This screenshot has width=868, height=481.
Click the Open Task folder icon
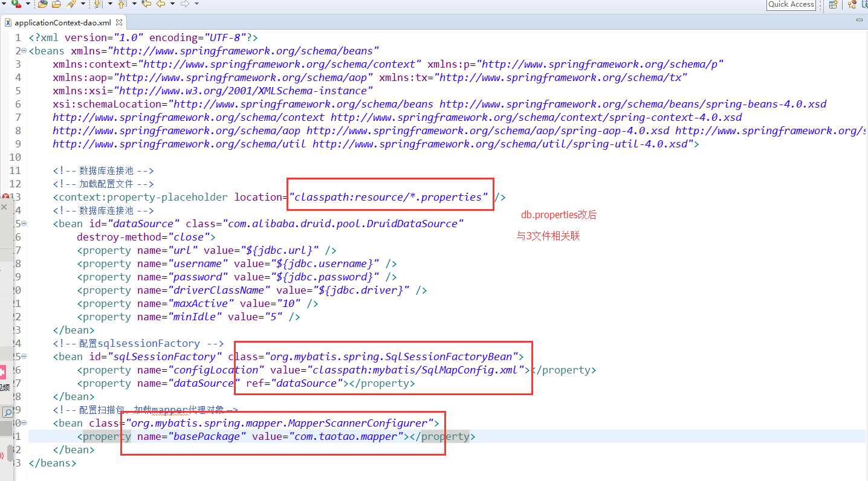click(56, 4)
